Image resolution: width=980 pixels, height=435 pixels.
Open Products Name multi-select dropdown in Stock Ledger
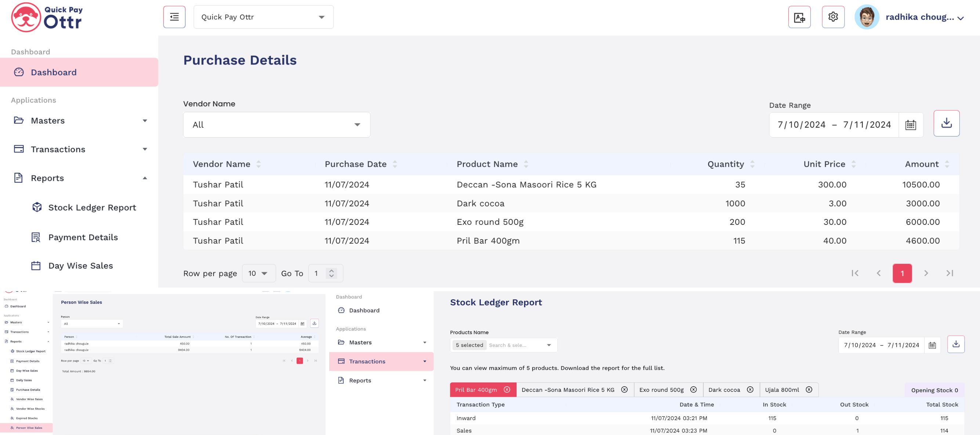[503, 345]
